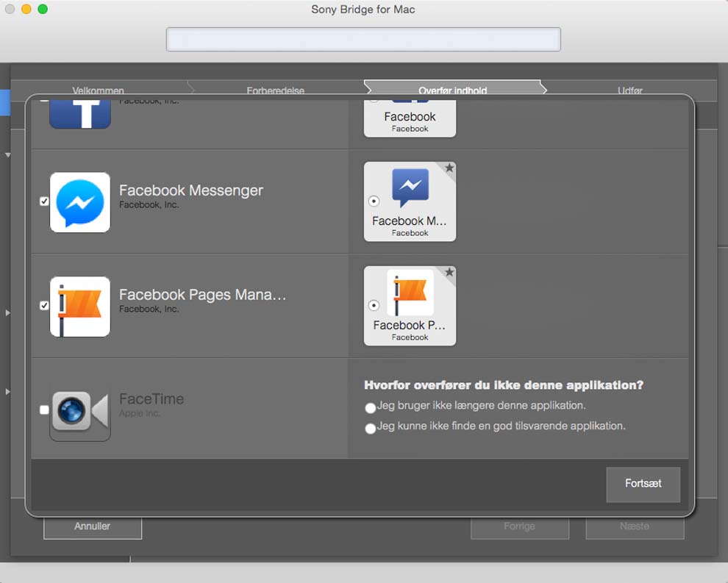Click the 'Apple Inc.' developer label

click(x=139, y=413)
